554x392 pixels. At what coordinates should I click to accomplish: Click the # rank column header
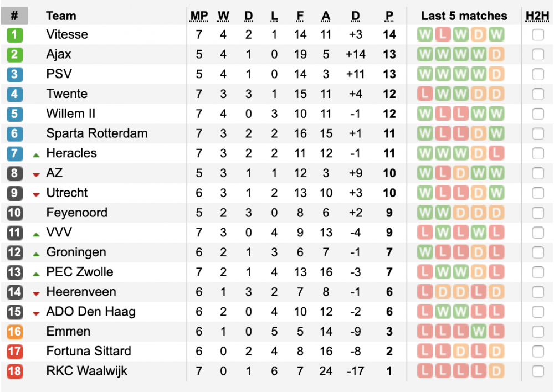(15, 16)
